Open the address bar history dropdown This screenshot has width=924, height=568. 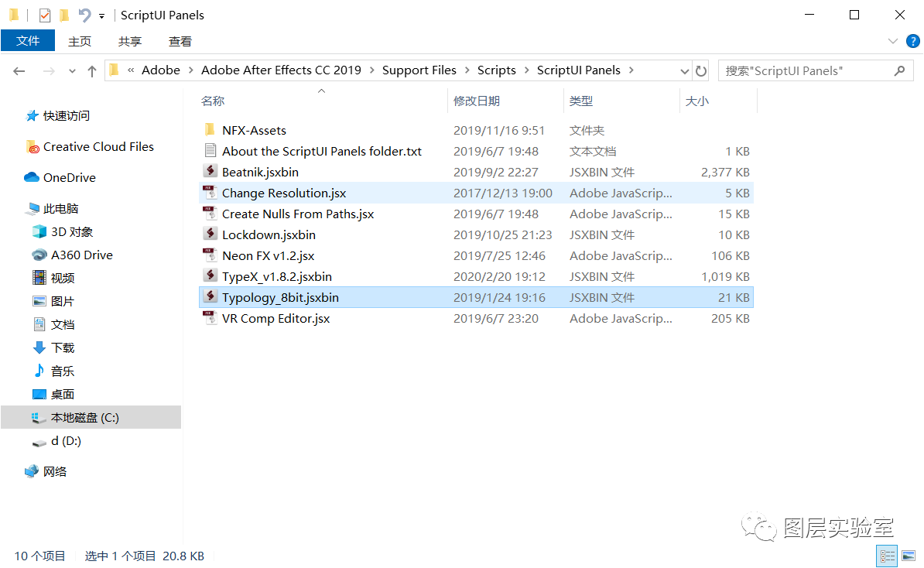(x=684, y=71)
